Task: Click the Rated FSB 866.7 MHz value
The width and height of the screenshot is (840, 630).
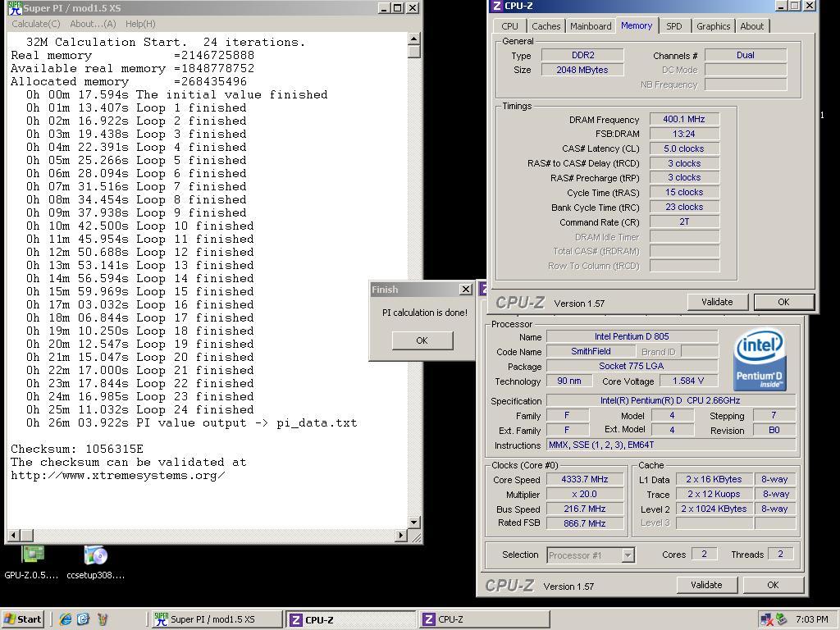Action: point(584,523)
